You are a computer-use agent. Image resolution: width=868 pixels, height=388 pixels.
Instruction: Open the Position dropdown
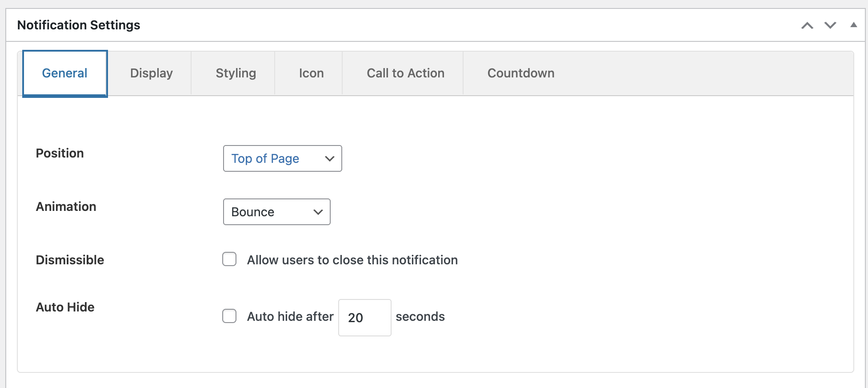tap(283, 158)
